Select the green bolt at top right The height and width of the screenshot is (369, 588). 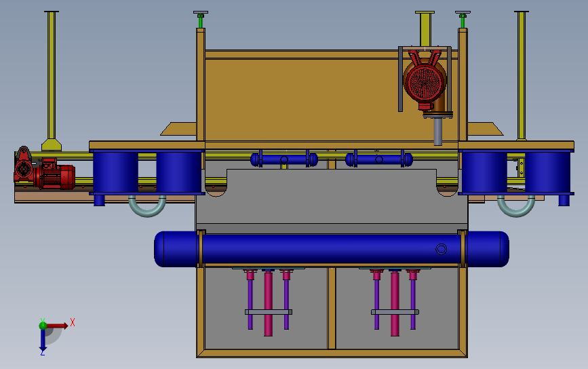[x=463, y=21]
